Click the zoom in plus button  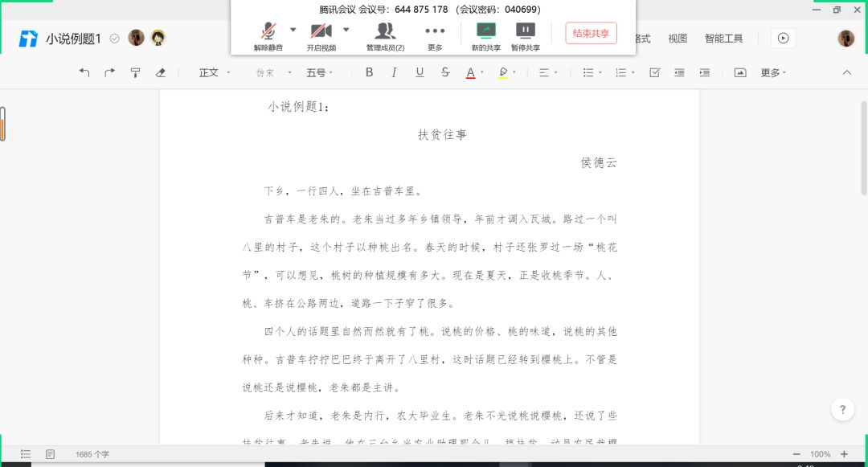tap(844, 454)
